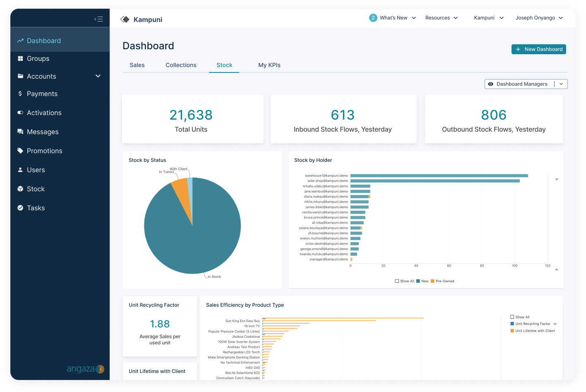This screenshot has height=392, width=586.
Task: Click the Payments dollar sign icon
Action: 20,94
